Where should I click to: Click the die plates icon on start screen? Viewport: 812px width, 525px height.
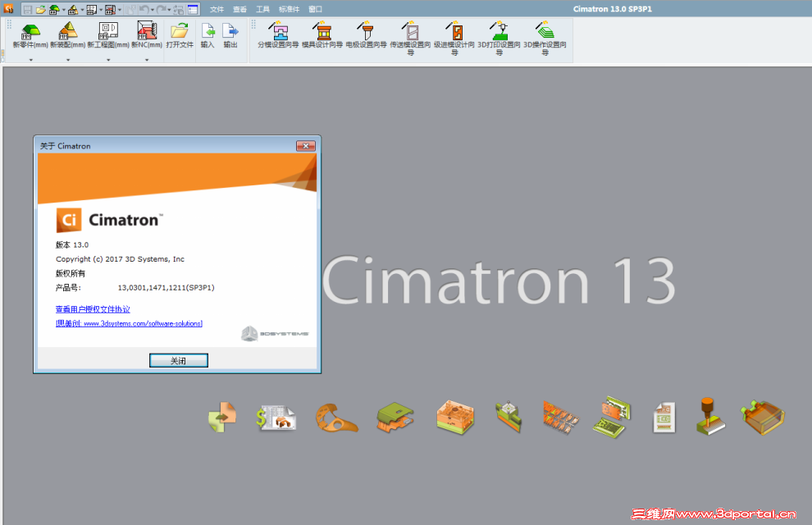click(612, 418)
